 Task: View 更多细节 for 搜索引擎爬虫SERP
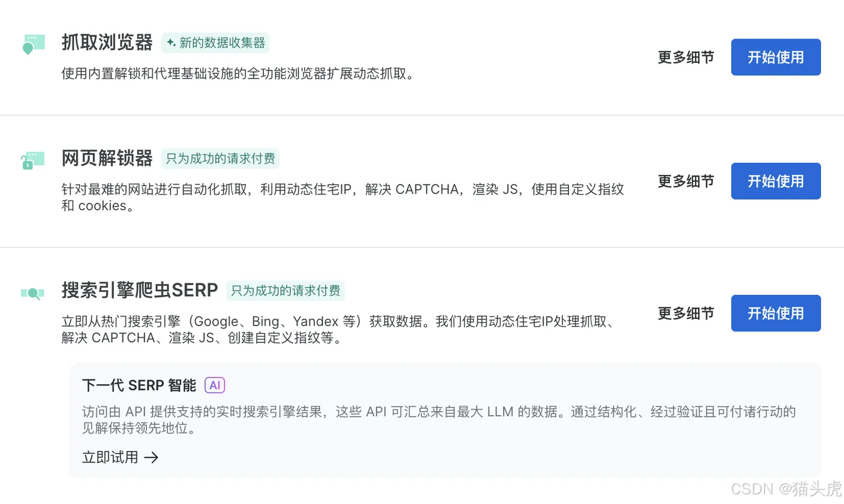686,313
